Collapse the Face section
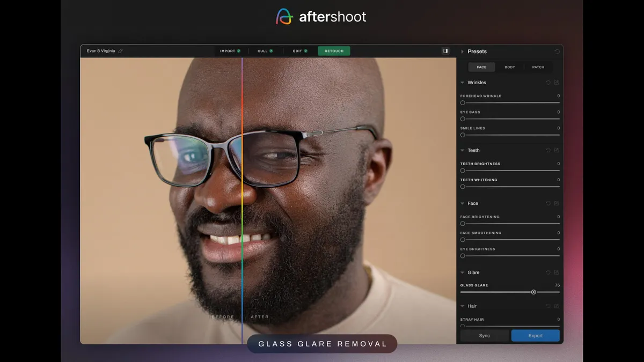This screenshot has height=362, width=644. [x=462, y=203]
